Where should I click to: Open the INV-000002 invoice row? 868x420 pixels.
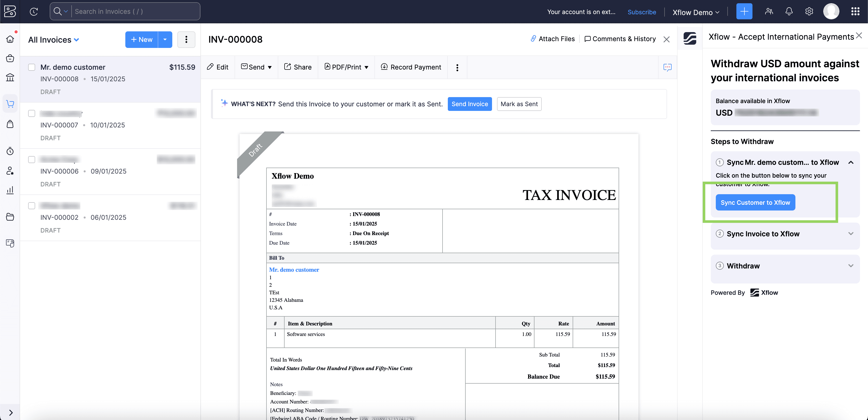pyautogui.click(x=110, y=218)
